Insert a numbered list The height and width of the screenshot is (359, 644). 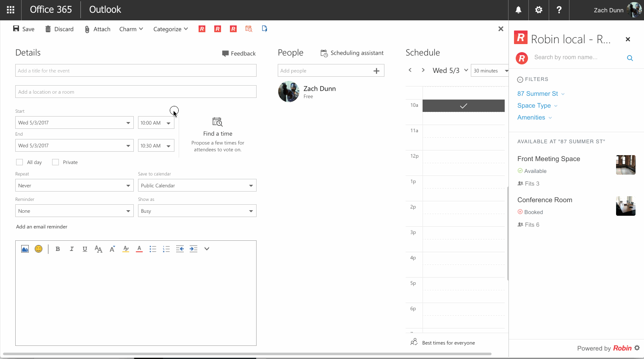click(166, 249)
